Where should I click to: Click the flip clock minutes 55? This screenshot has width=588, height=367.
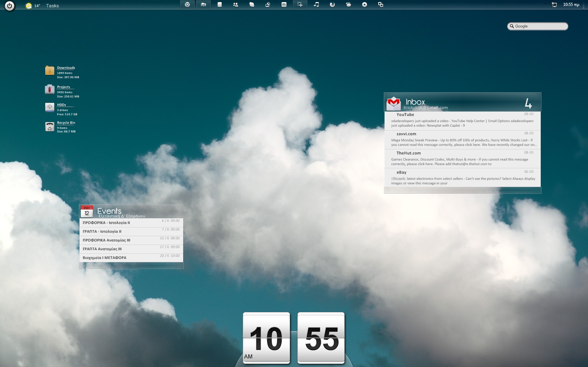pyautogui.click(x=321, y=338)
